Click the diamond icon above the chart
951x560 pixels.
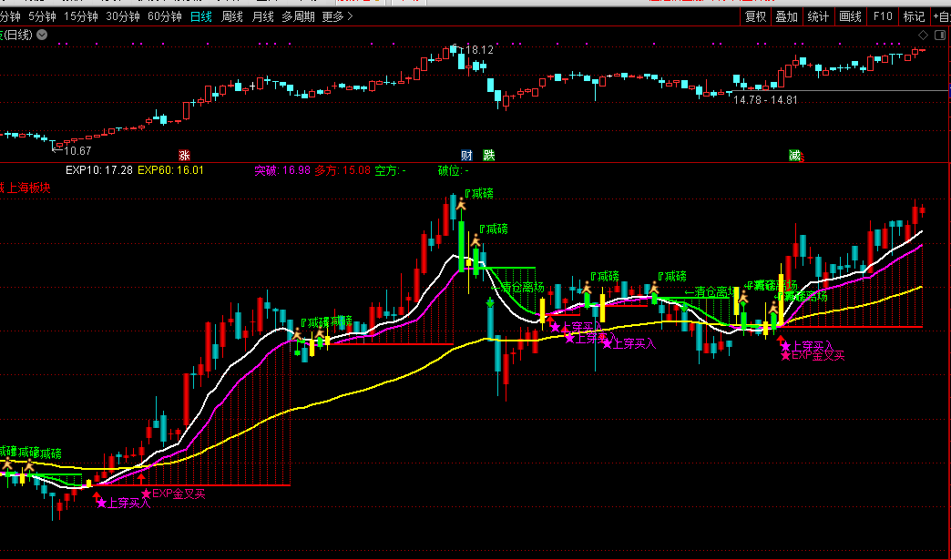(x=924, y=35)
